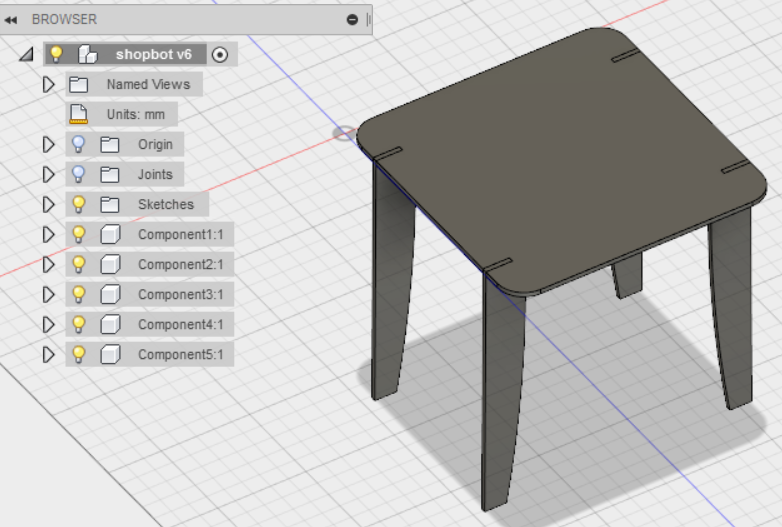The height and width of the screenshot is (527, 782).
Task: Hide Component4:1 with its bulb
Action: coord(78,324)
